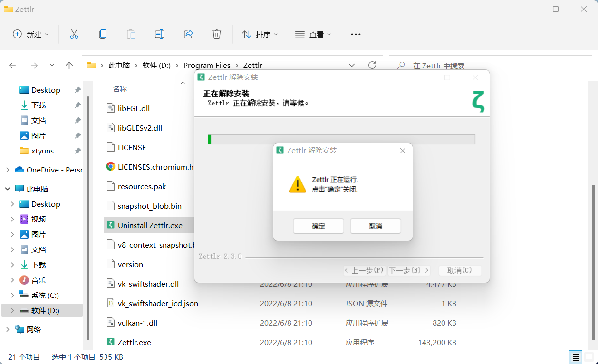Click the Copy icon in the toolbar

pos(102,34)
